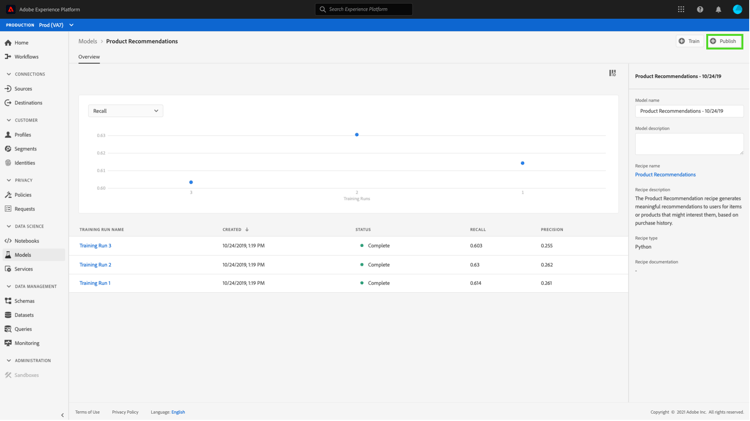Image resolution: width=750 pixels, height=421 pixels.
Task: Click the Services sidebar icon
Action: click(8, 269)
